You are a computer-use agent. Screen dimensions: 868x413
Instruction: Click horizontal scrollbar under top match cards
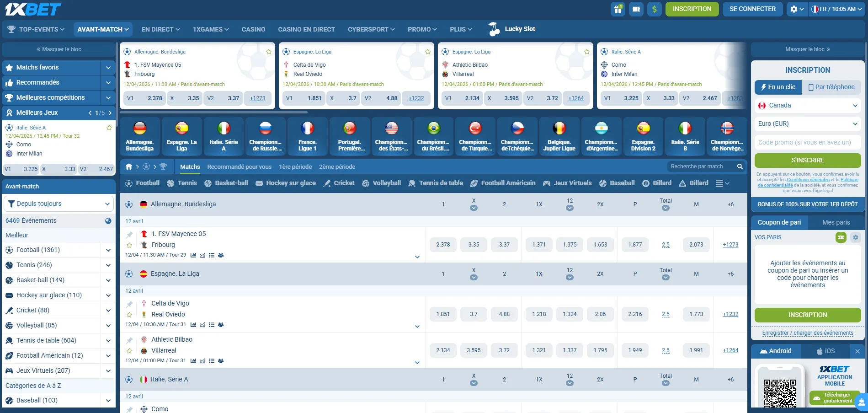point(213,112)
